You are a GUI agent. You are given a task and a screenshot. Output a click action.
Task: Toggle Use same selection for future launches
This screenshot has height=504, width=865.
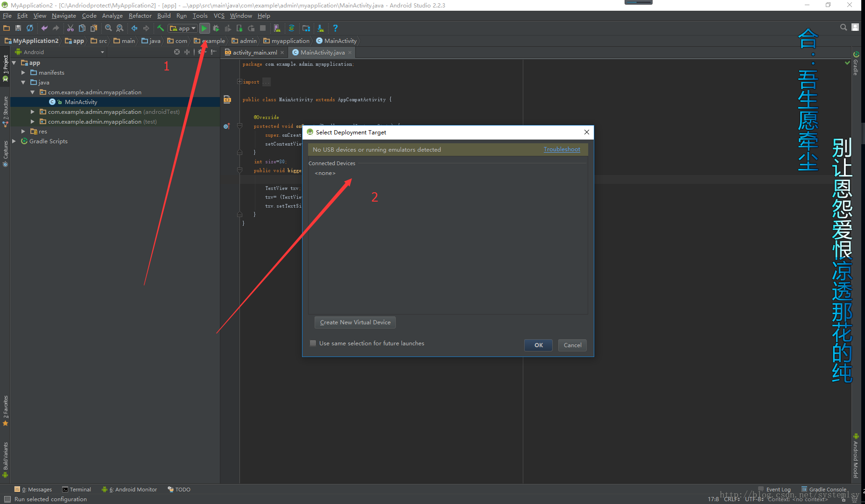pos(313,343)
